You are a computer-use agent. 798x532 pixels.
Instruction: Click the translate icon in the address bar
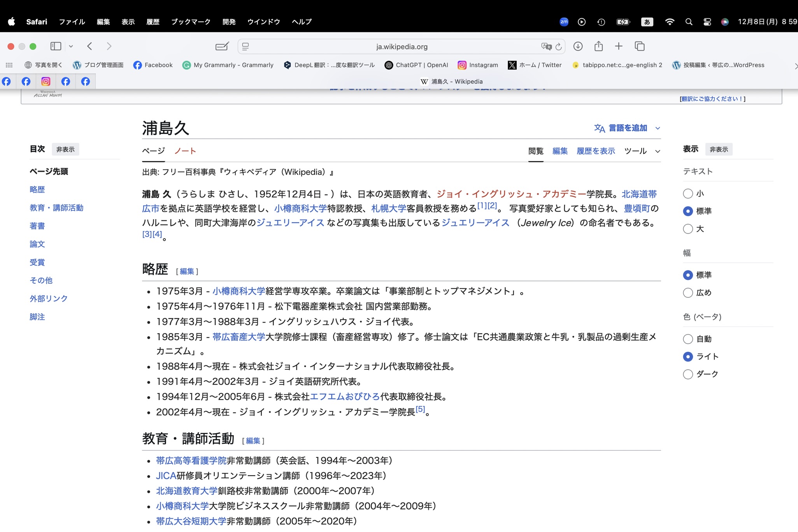pyautogui.click(x=546, y=47)
